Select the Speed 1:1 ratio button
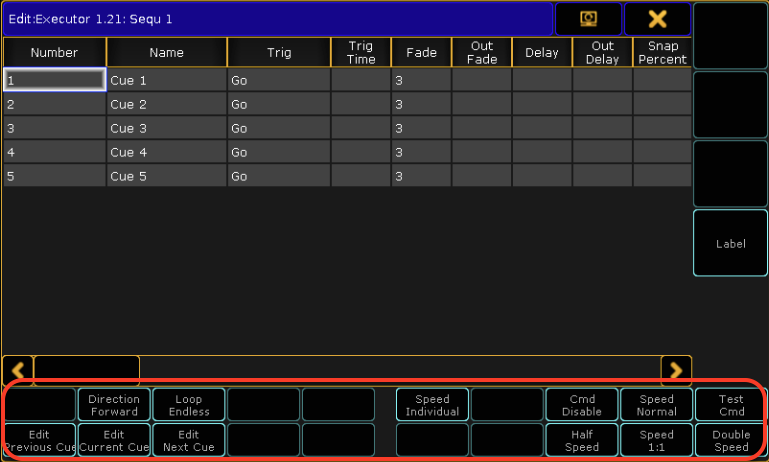The image size is (769, 462). tap(656, 441)
